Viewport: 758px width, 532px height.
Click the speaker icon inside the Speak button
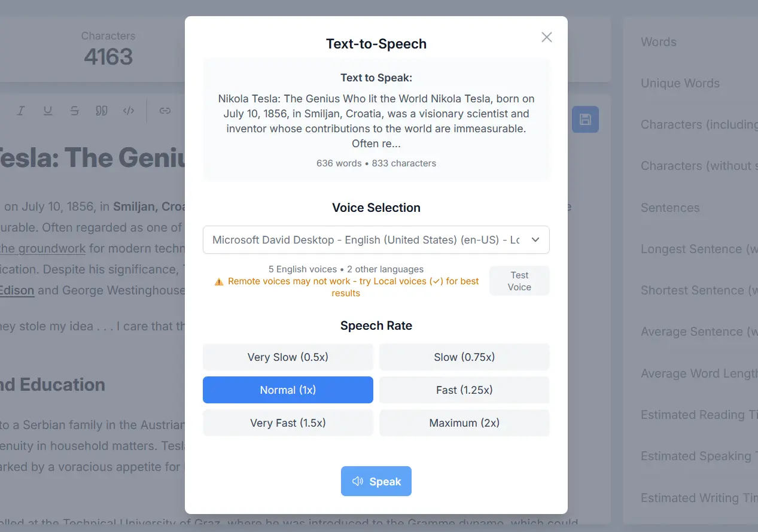pyautogui.click(x=358, y=481)
